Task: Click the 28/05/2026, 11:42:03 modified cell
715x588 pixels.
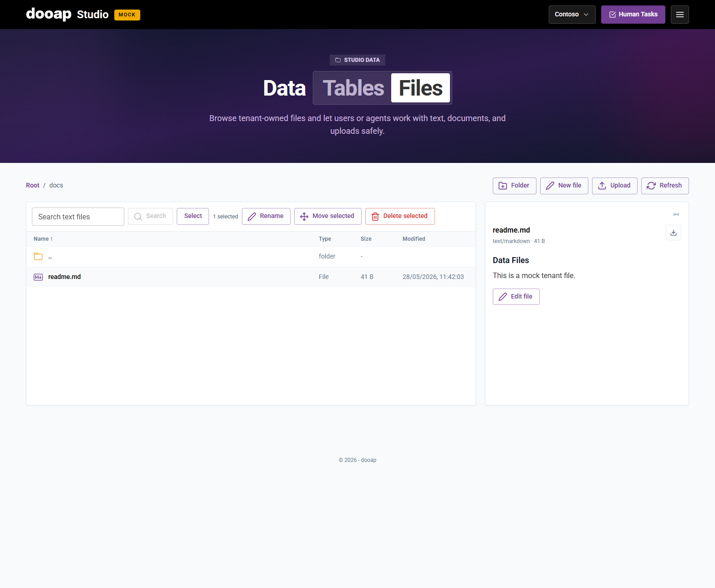Action: click(433, 277)
